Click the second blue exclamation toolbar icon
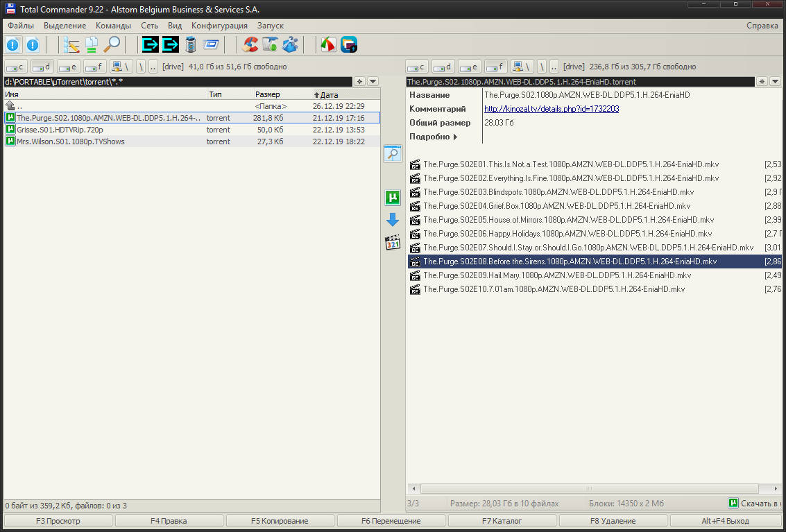786x532 pixels. coord(33,45)
